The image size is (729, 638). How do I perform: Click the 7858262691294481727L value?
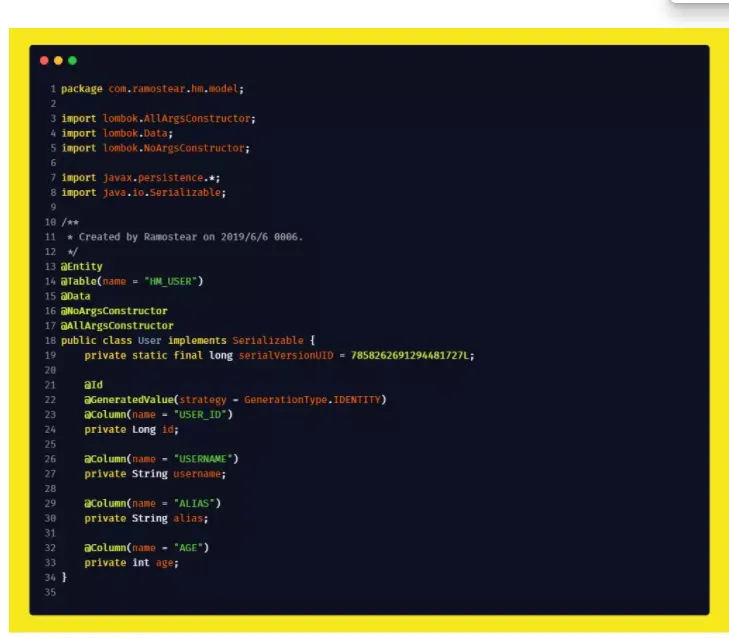410,355
